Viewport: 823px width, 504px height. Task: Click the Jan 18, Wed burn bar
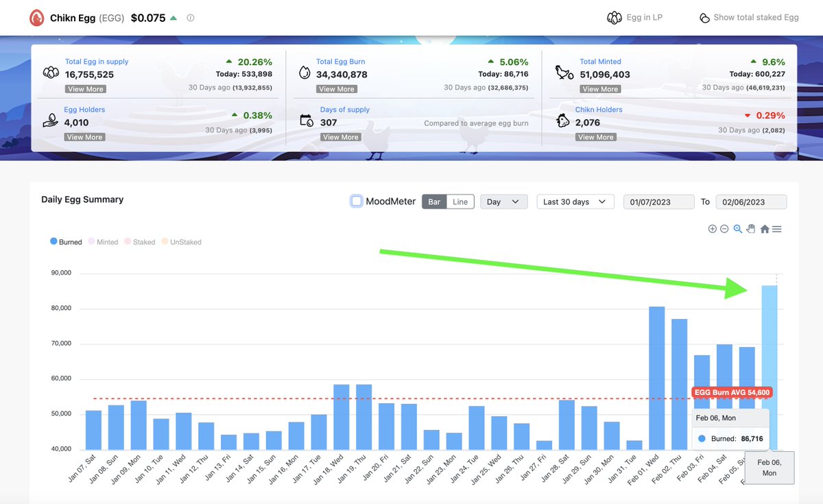[x=342, y=417]
